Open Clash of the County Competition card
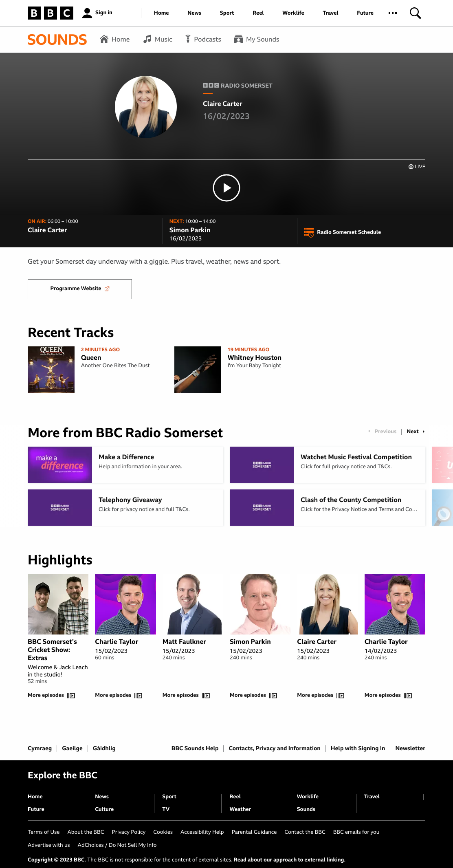This screenshot has height=868, width=453. click(x=328, y=508)
